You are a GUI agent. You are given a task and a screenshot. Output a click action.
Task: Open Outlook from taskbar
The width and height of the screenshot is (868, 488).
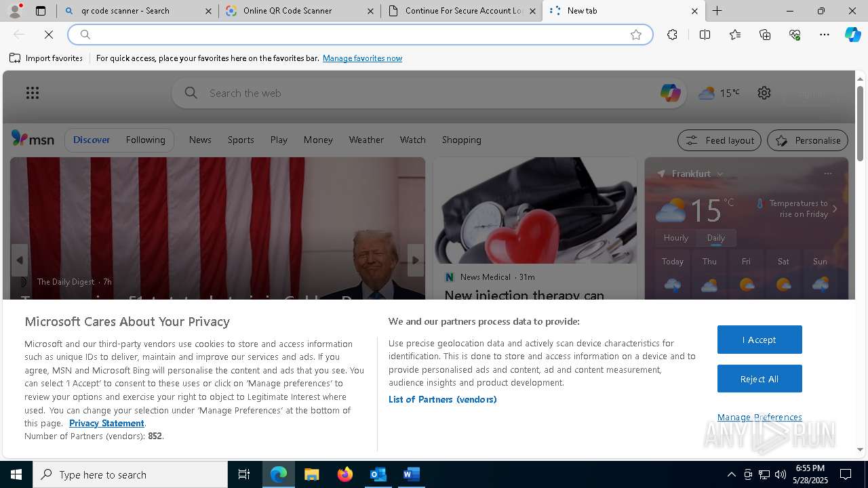tap(378, 474)
